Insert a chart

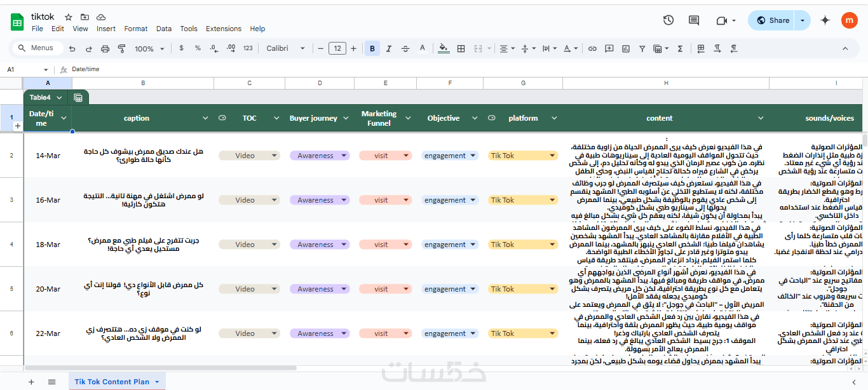tap(626, 48)
